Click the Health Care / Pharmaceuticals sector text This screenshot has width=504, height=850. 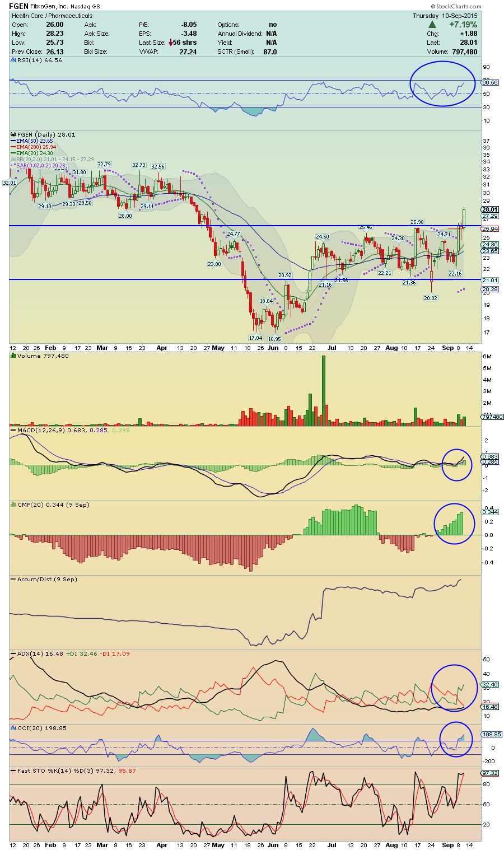pyautogui.click(x=52, y=16)
